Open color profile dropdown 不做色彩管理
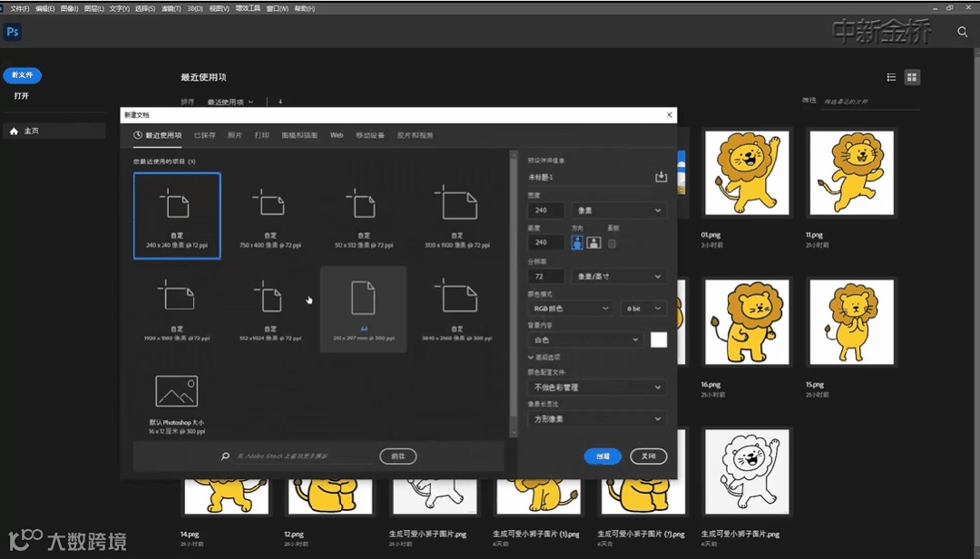Viewport: 980px width, 559px height. click(x=597, y=387)
